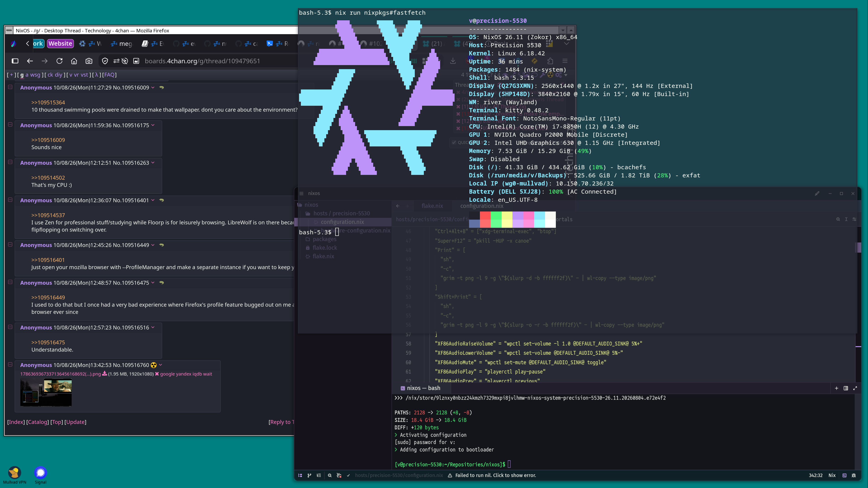Screen dimensions: 868x488
Task: Open the post menu arrow for No.109516263
Action: [153, 163]
